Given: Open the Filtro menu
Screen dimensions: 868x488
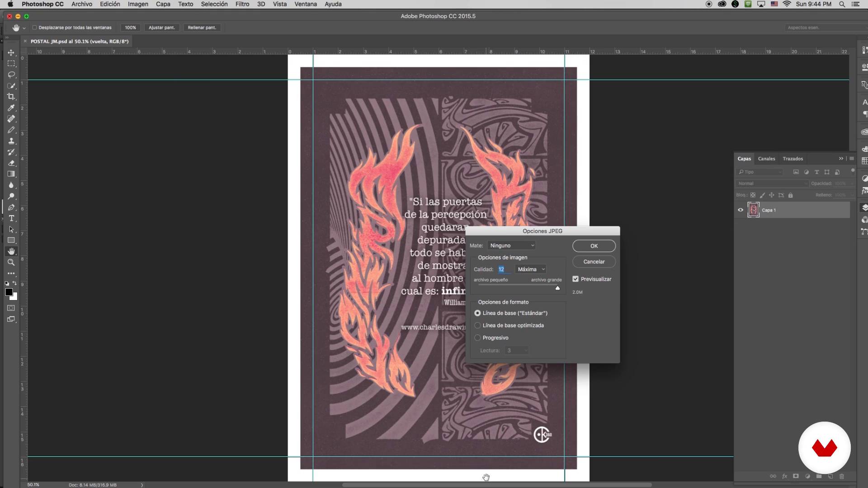Looking at the screenshot, I should coord(242,4).
